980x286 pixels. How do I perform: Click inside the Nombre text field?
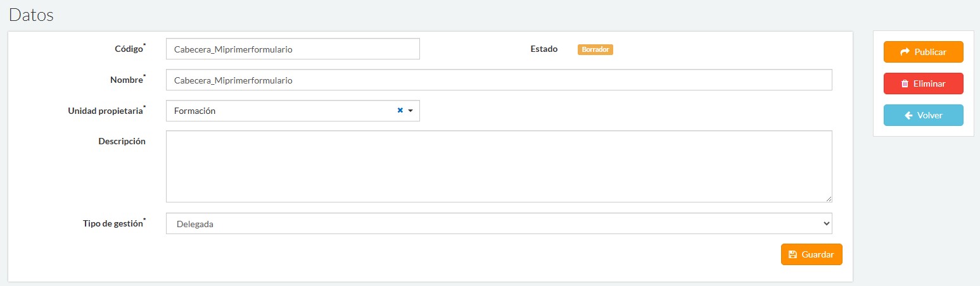pos(499,80)
